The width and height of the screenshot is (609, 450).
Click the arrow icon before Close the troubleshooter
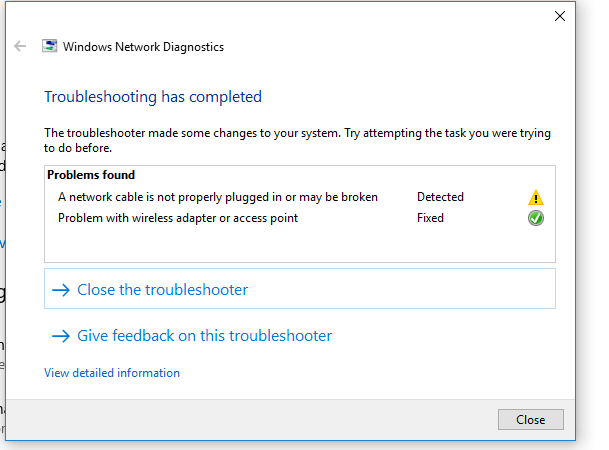tap(60, 290)
